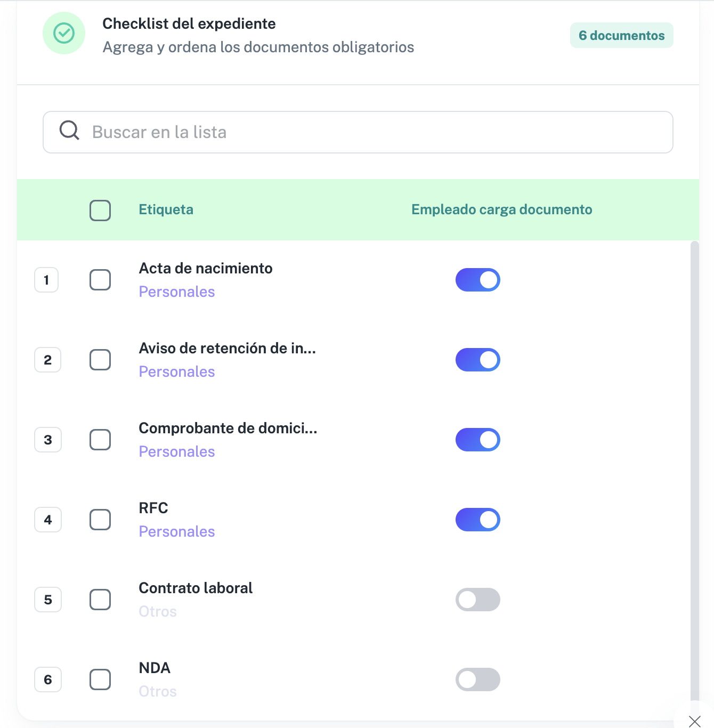Disable employee upload toggle for Acta de nacimiento
This screenshot has width=714, height=728.
click(x=478, y=280)
